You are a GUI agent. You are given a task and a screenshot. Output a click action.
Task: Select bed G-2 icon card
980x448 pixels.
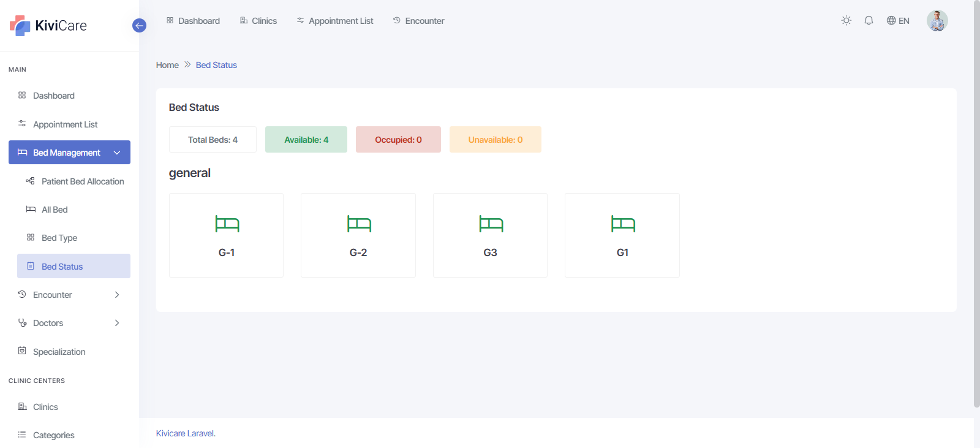358,224
